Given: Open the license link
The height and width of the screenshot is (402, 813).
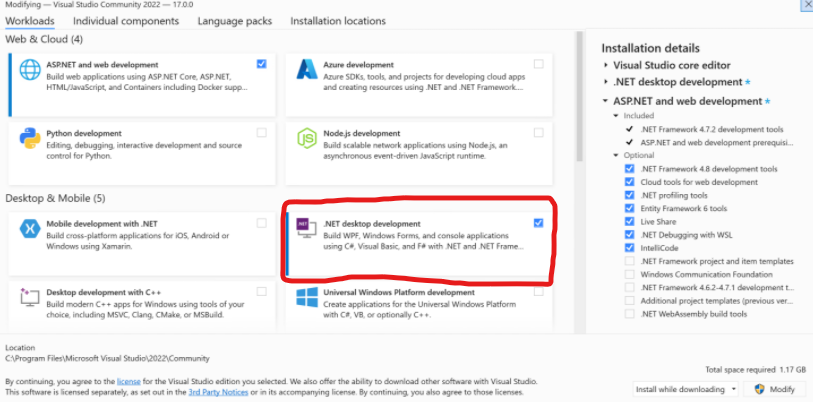Looking at the screenshot, I should coord(129,381).
